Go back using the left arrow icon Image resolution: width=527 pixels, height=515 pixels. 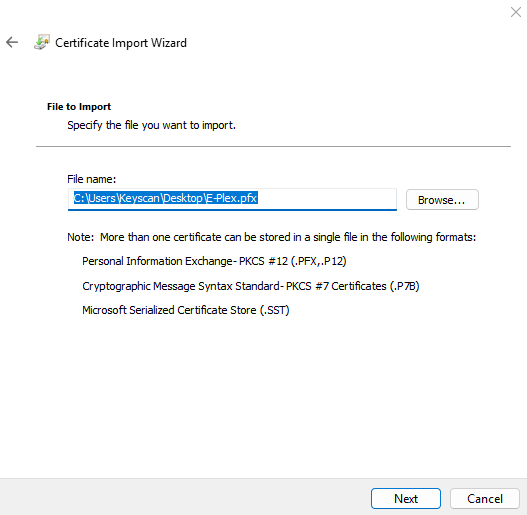[12, 42]
